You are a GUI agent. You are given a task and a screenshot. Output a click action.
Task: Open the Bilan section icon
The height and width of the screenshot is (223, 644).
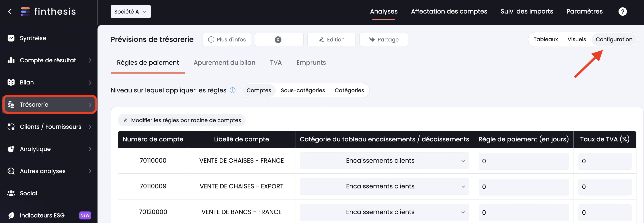pos(11,82)
